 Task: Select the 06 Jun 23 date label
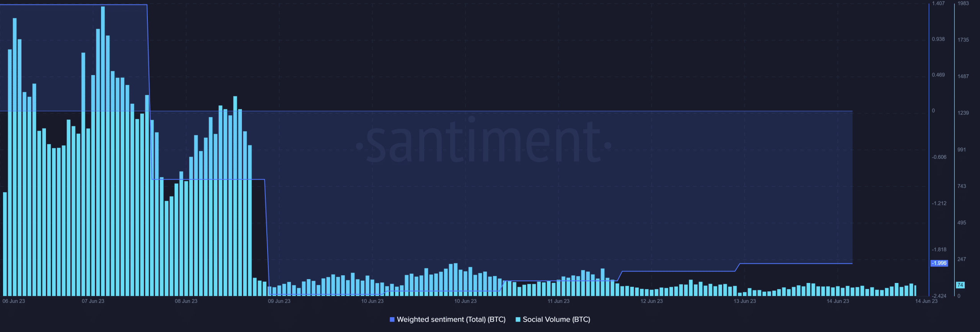coord(14,301)
